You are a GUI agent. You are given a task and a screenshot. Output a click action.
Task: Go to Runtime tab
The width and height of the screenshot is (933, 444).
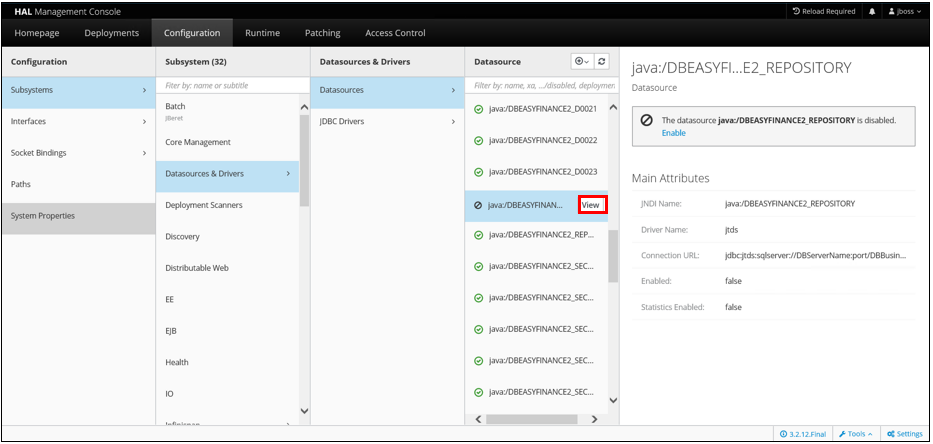click(x=262, y=33)
